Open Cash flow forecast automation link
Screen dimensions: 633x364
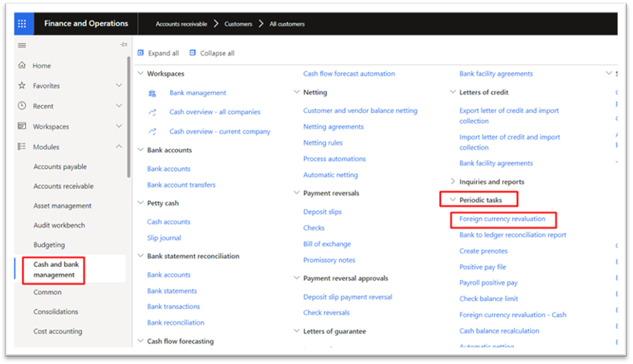349,74
